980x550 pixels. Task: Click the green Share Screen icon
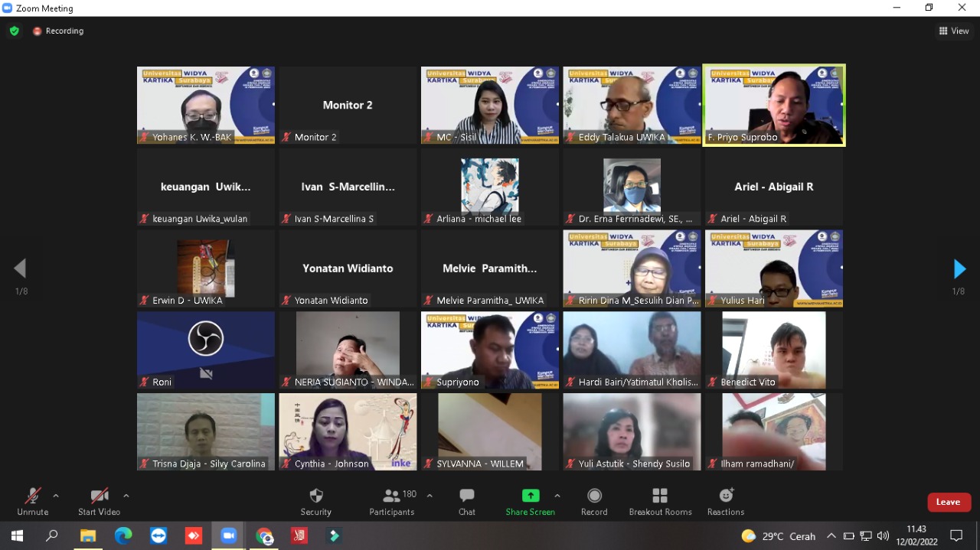click(x=530, y=496)
